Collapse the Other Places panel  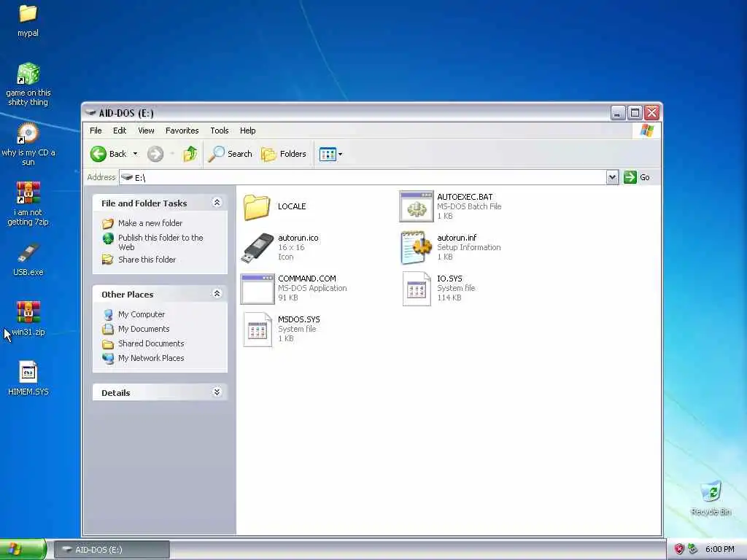(x=217, y=293)
